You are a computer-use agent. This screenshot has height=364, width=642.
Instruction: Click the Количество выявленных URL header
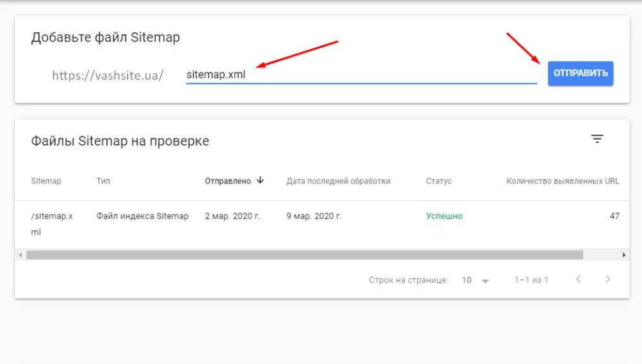pyautogui.click(x=562, y=181)
